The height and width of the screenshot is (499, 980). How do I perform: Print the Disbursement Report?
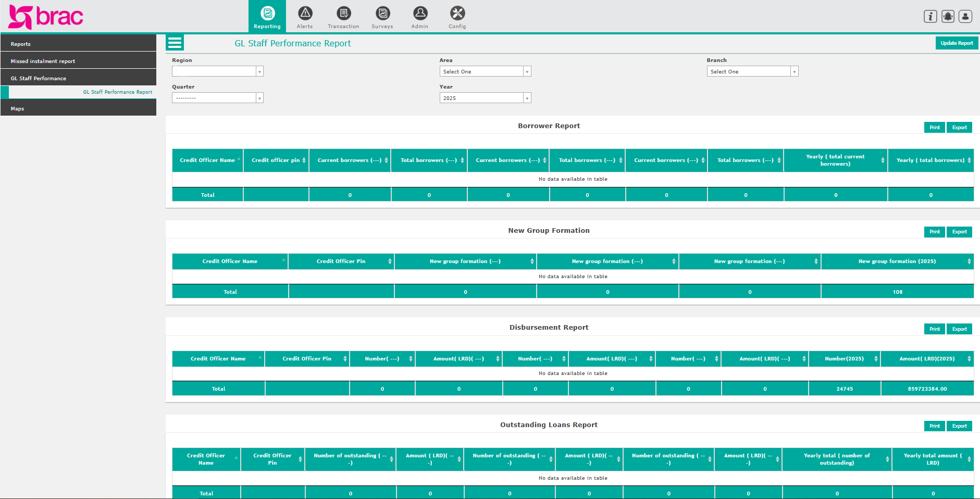pos(934,329)
